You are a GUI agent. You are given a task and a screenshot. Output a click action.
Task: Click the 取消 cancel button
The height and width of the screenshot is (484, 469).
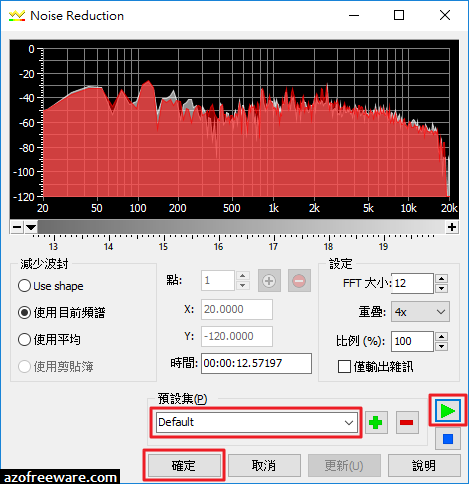(264, 465)
